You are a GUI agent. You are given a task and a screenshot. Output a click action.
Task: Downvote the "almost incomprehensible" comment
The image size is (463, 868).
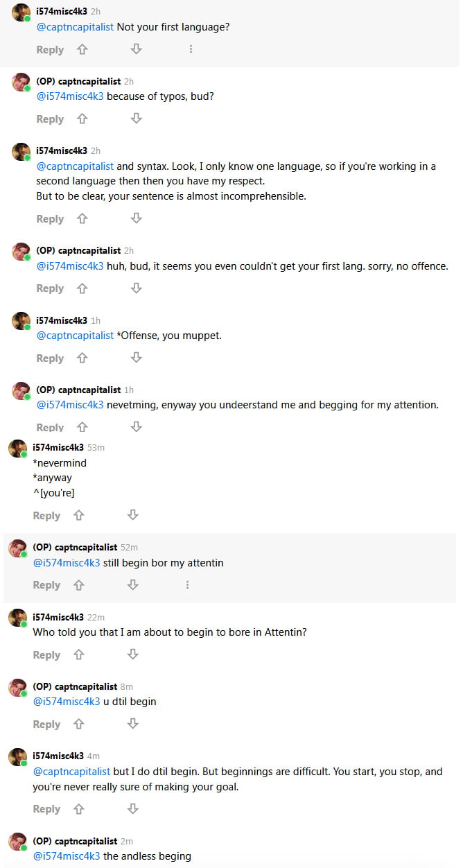[137, 218]
